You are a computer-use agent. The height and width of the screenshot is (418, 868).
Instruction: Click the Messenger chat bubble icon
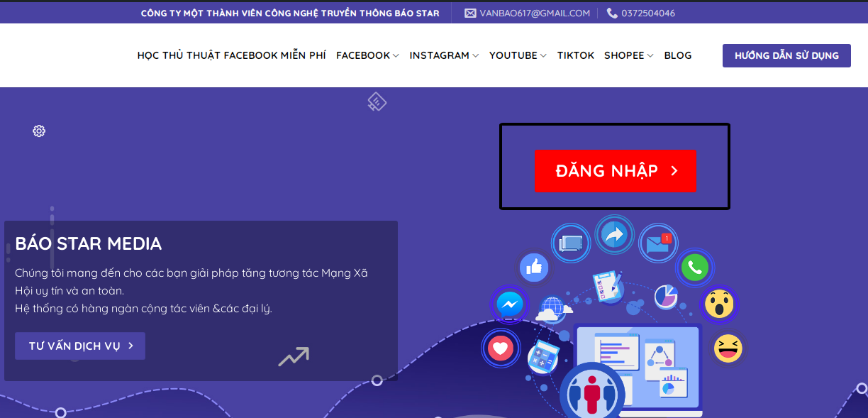click(510, 305)
